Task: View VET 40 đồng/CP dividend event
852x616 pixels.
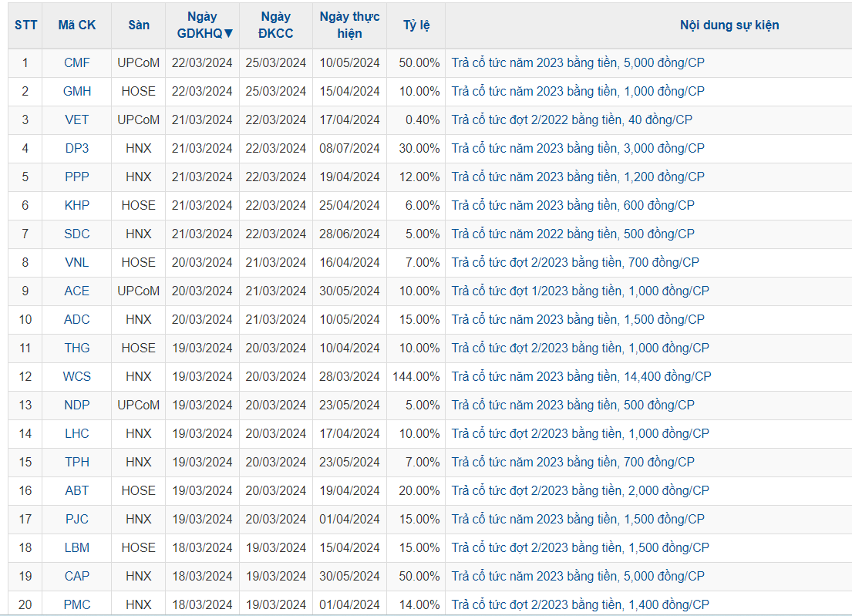Action: tap(571, 119)
